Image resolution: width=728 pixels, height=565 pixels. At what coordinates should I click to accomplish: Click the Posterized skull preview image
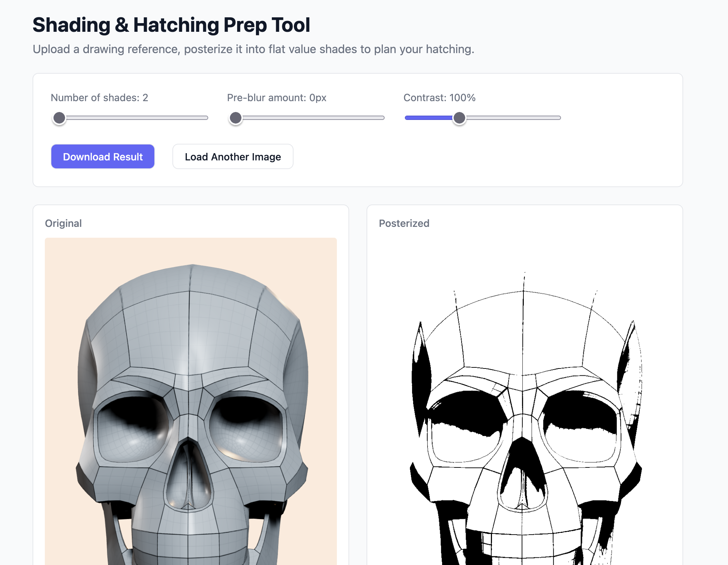pos(525,401)
